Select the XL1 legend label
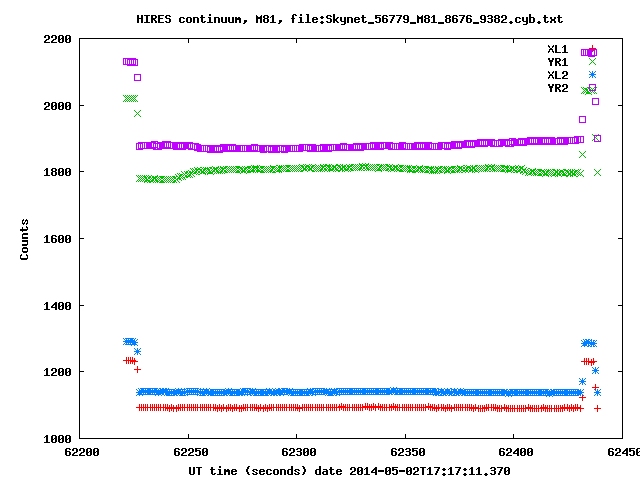Screen dimensions: 640x480 click(x=558, y=49)
